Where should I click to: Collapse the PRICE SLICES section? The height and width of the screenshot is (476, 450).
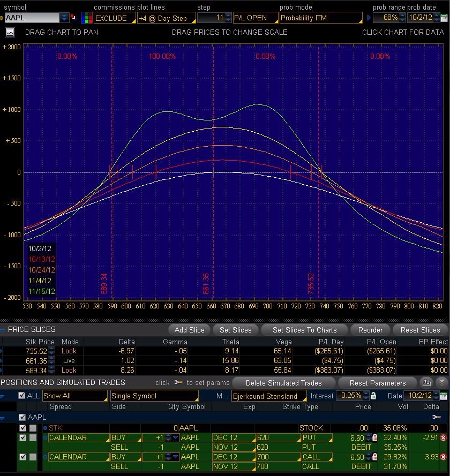tap(2, 330)
